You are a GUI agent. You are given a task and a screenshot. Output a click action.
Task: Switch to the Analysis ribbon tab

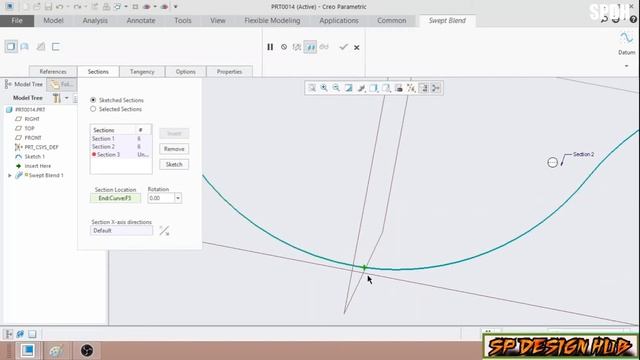tap(95, 20)
